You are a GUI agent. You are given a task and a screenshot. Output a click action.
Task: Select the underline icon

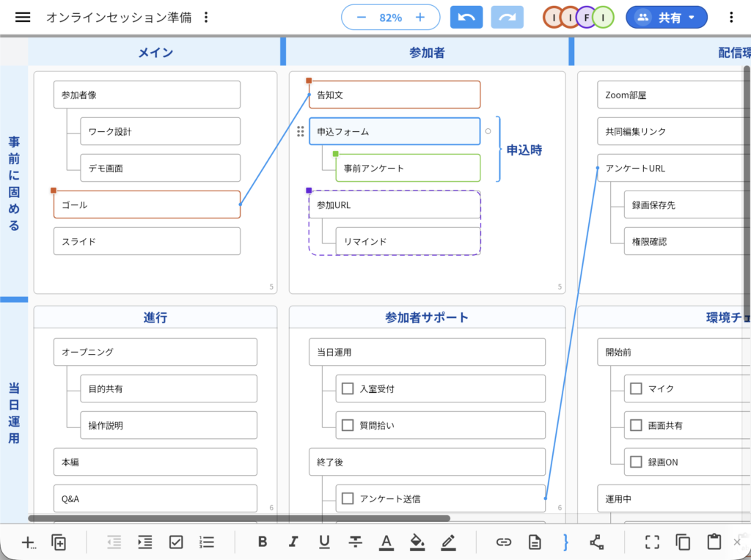tap(324, 542)
